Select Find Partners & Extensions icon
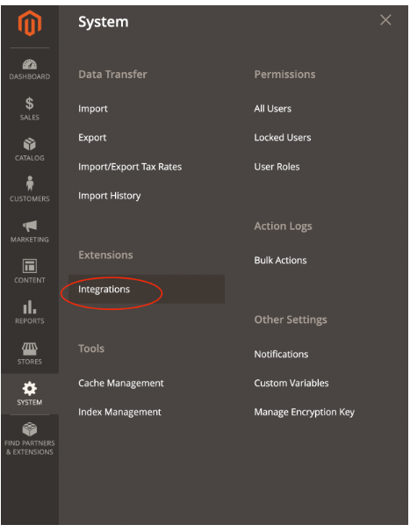 pos(30,429)
